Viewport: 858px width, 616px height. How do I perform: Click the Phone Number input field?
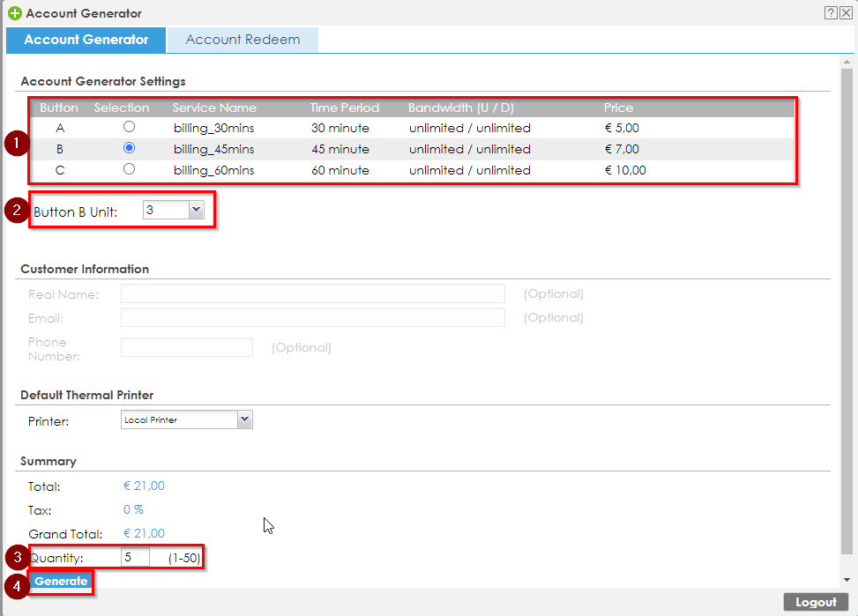pyautogui.click(x=186, y=347)
